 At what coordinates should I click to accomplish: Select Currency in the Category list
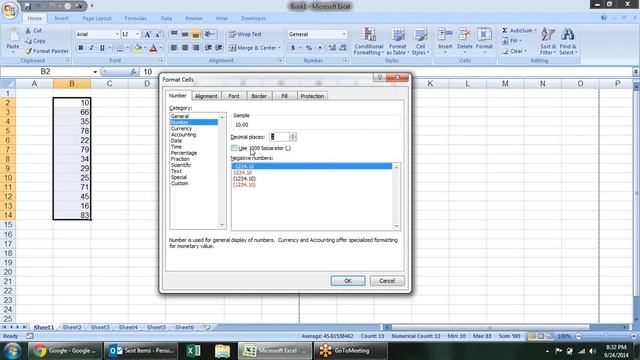[x=181, y=128]
